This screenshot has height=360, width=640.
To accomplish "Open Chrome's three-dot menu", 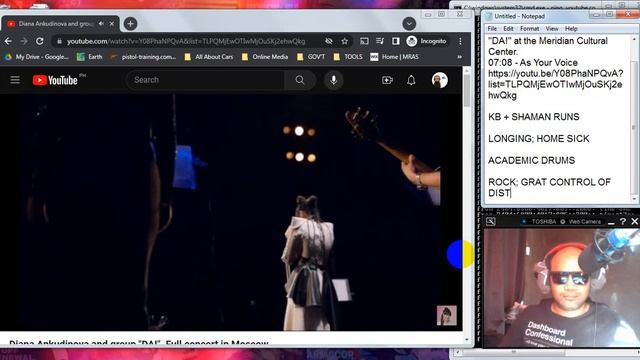I will 460,41.
